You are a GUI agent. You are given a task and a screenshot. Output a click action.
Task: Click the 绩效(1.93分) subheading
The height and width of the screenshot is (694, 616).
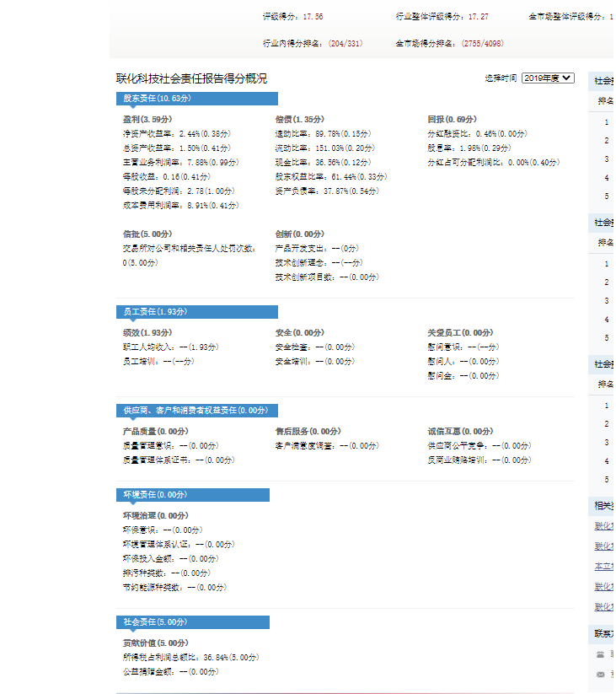[147, 332]
